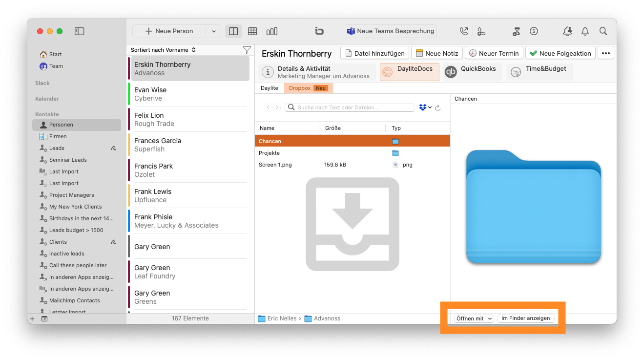Click Neue Folgeaktion button

click(x=561, y=53)
